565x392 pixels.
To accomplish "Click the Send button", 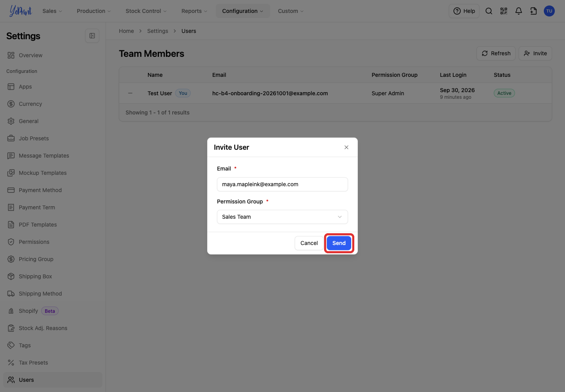I will pos(339,243).
